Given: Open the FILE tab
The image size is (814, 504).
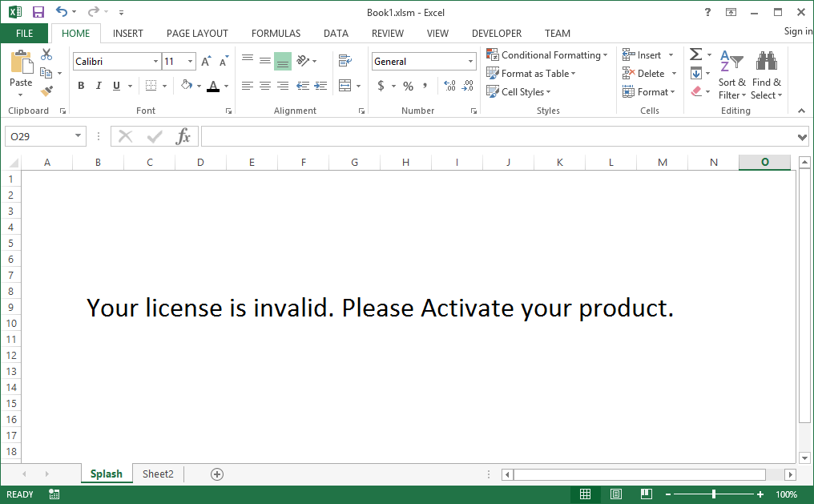Looking at the screenshot, I should click(x=24, y=33).
